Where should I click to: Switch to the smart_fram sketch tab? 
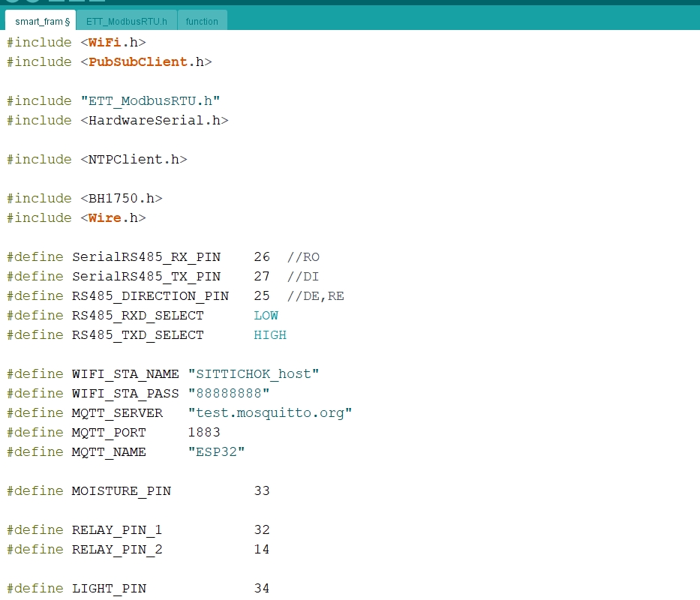point(40,21)
